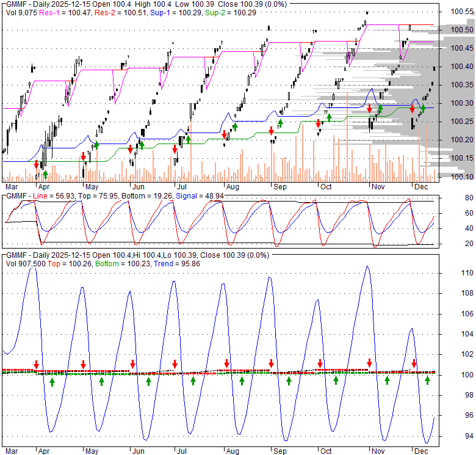Click the Line = 56.93 oscillator label

(50, 195)
